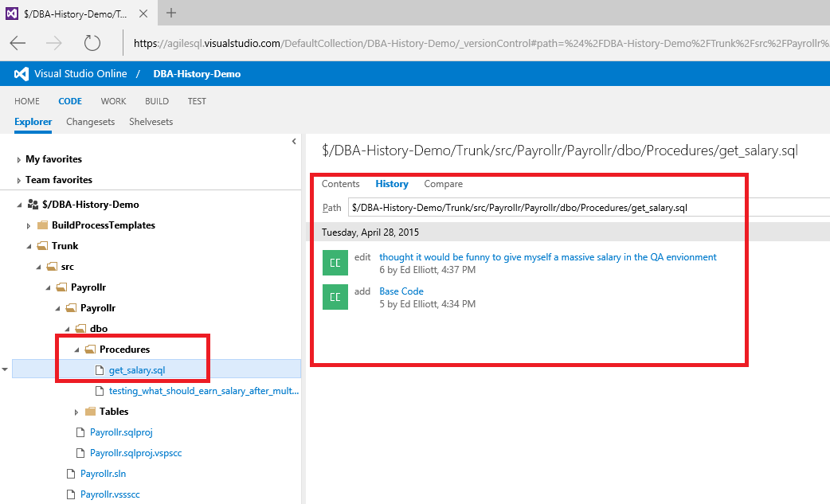The width and height of the screenshot is (830, 504).
Task: Switch to the Contents tab
Action: (340, 183)
